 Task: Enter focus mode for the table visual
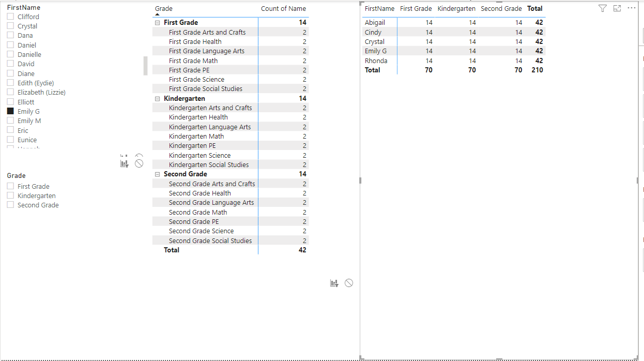[x=617, y=8]
